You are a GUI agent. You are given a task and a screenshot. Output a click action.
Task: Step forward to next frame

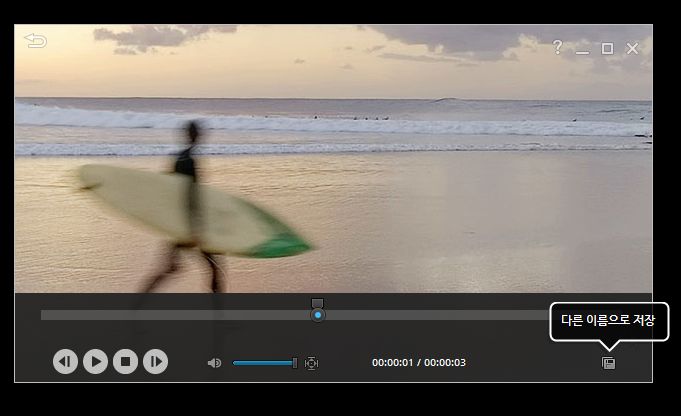[155, 361]
